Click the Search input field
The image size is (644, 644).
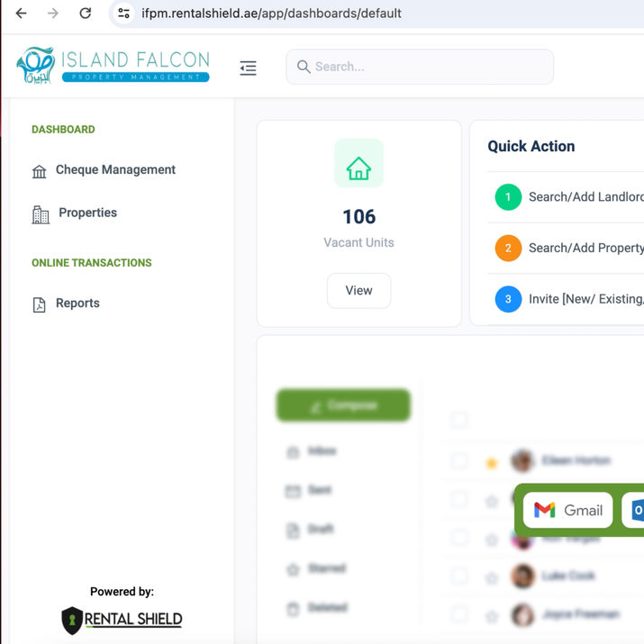420,67
